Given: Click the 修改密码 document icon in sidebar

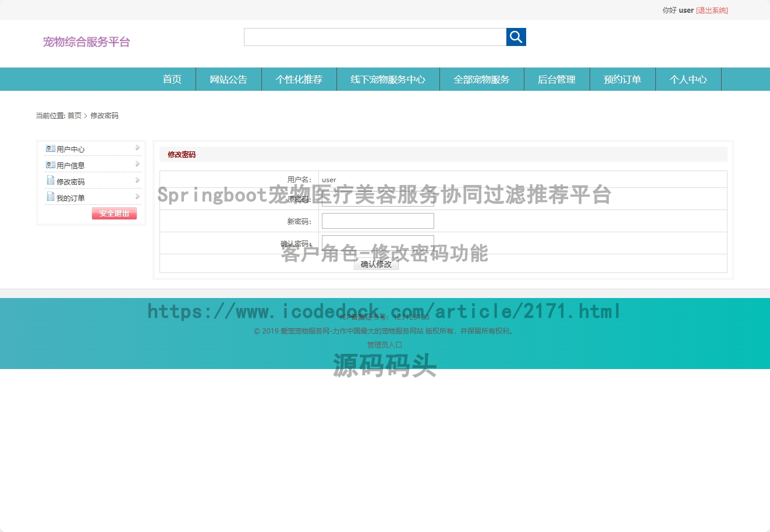Looking at the screenshot, I should pos(51,180).
